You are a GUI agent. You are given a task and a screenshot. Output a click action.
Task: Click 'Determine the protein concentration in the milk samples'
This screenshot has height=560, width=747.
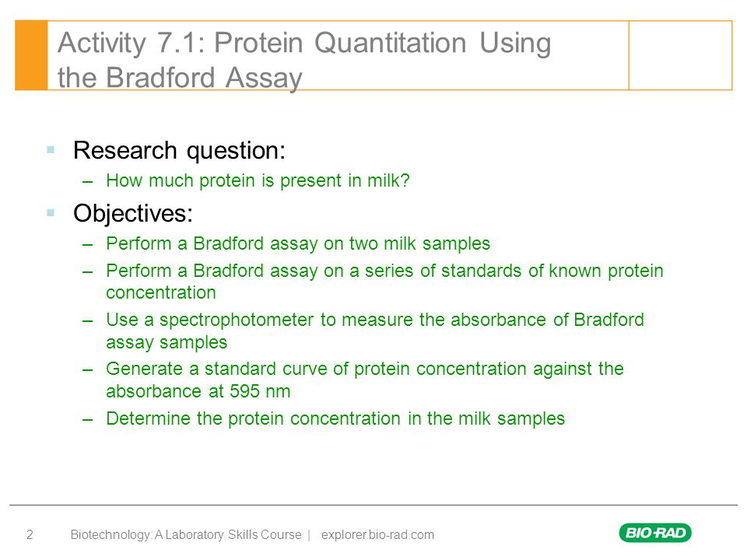[335, 419]
